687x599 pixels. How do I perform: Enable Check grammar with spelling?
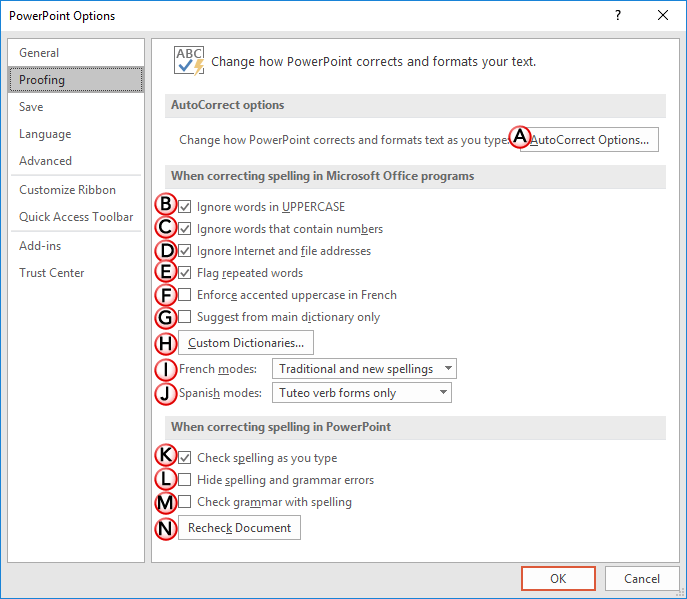tap(185, 501)
